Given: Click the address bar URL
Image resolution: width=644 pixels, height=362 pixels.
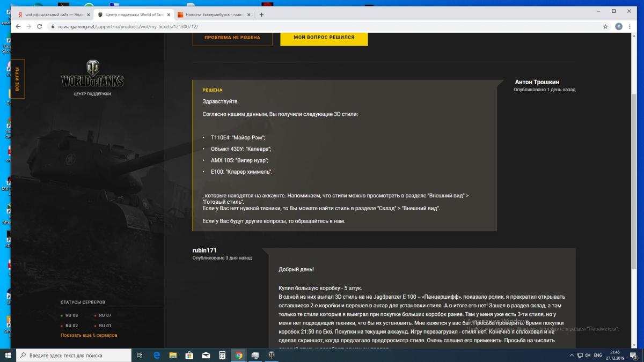Looking at the screenshot, I should click(x=128, y=26).
